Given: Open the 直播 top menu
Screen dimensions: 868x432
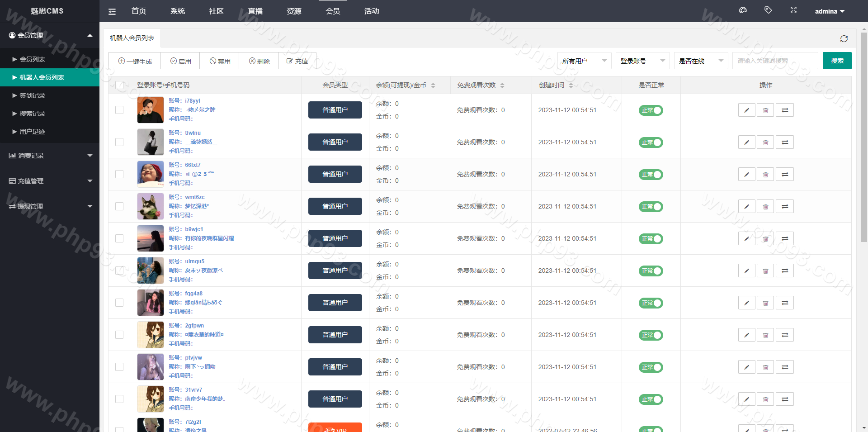Looking at the screenshot, I should [255, 11].
